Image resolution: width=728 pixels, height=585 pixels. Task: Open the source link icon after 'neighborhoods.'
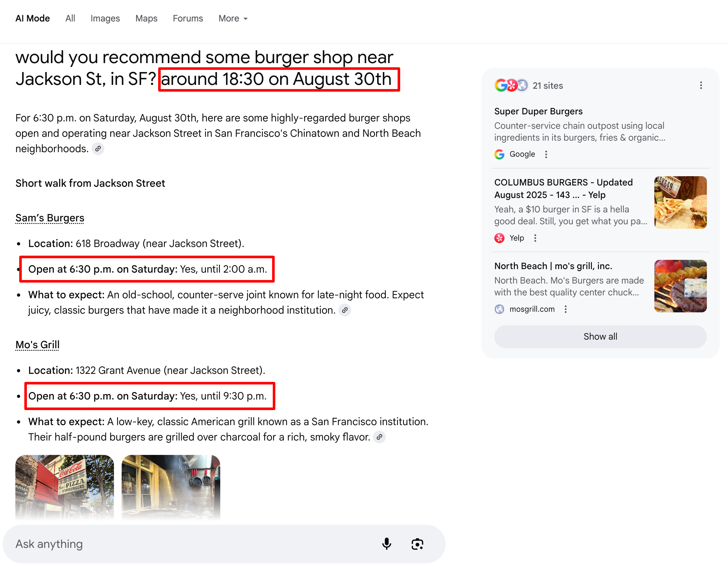[98, 149]
